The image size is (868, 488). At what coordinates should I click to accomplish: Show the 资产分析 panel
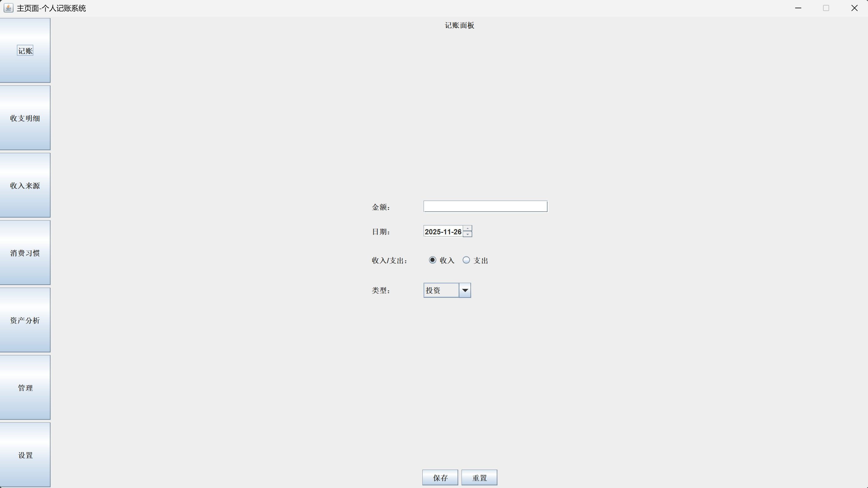point(25,320)
